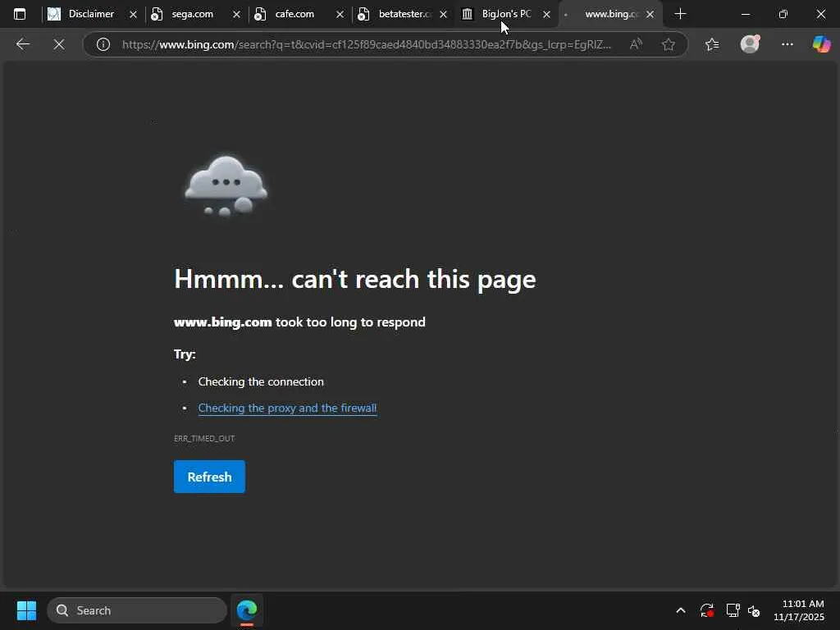Minimize the Edge browser window
The height and width of the screenshot is (630, 840).
(x=745, y=15)
